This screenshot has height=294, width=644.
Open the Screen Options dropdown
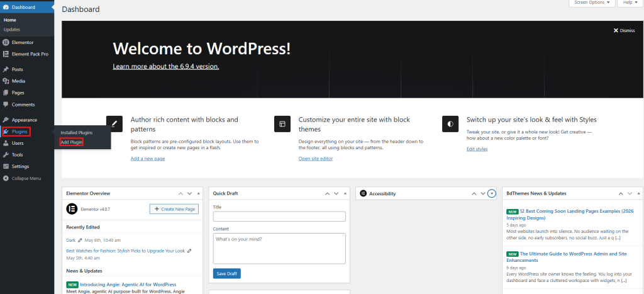pos(591,3)
